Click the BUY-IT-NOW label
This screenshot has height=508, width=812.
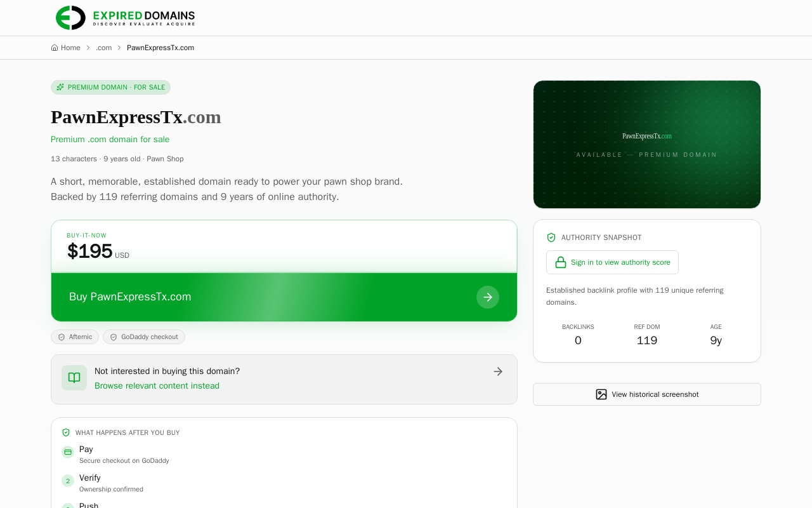coord(87,236)
